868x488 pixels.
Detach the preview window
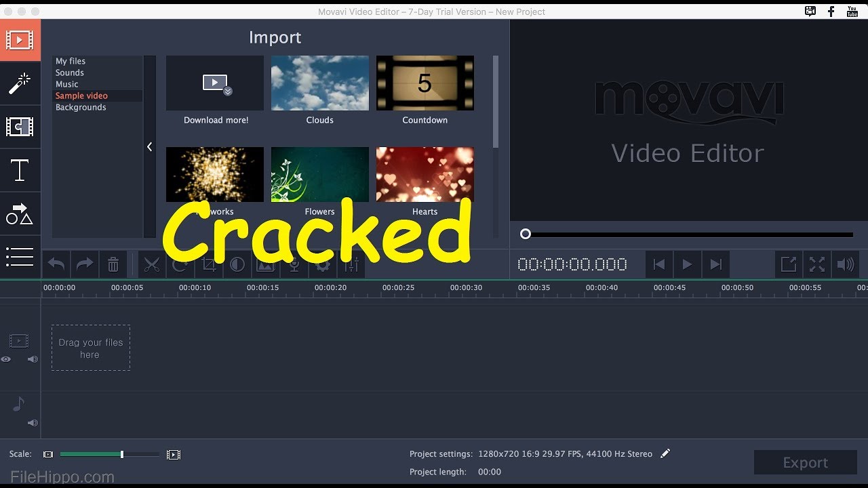789,264
